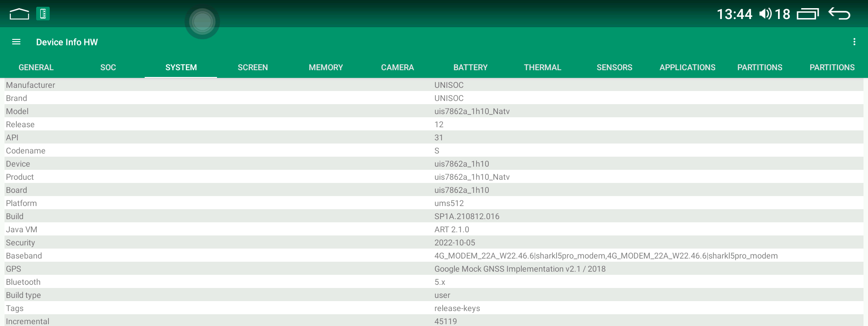
Task: Switch to the GENERAL tab
Action: (36, 67)
